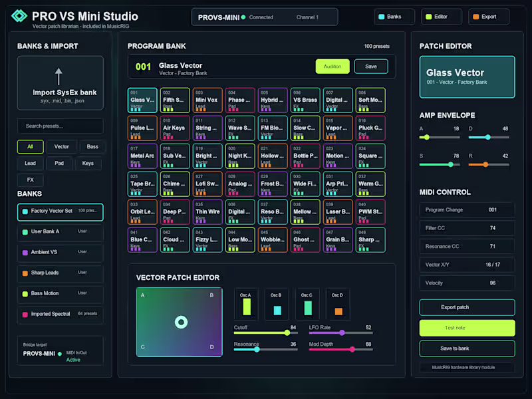Select preset 028 Analog tile
Image resolution: width=532 pixels, height=399 pixels.
pyautogui.click(x=240, y=184)
